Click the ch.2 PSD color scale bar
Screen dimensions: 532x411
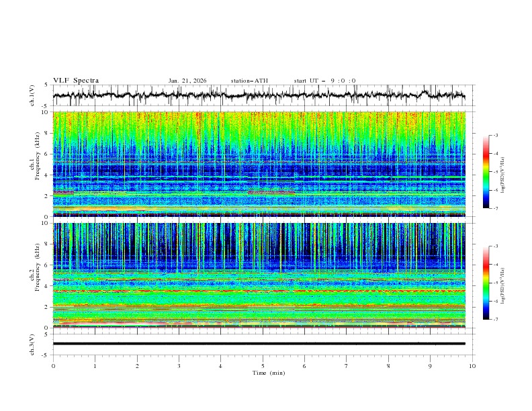coord(486,283)
